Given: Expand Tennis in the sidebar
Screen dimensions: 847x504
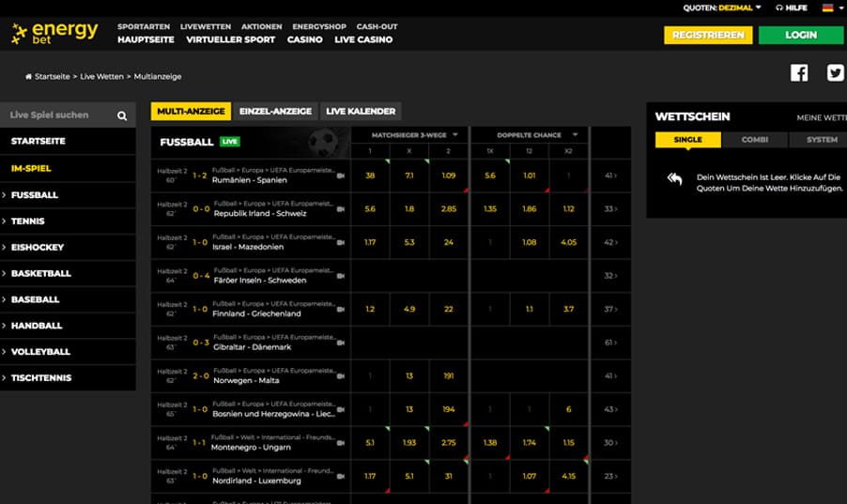Looking at the screenshot, I should pyautogui.click(x=68, y=221).
